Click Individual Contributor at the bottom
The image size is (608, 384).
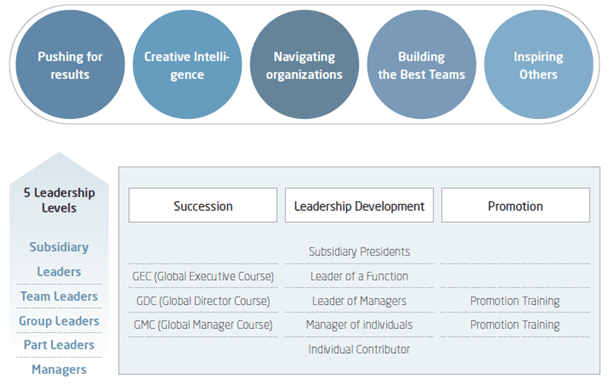(x=359, y=349)
